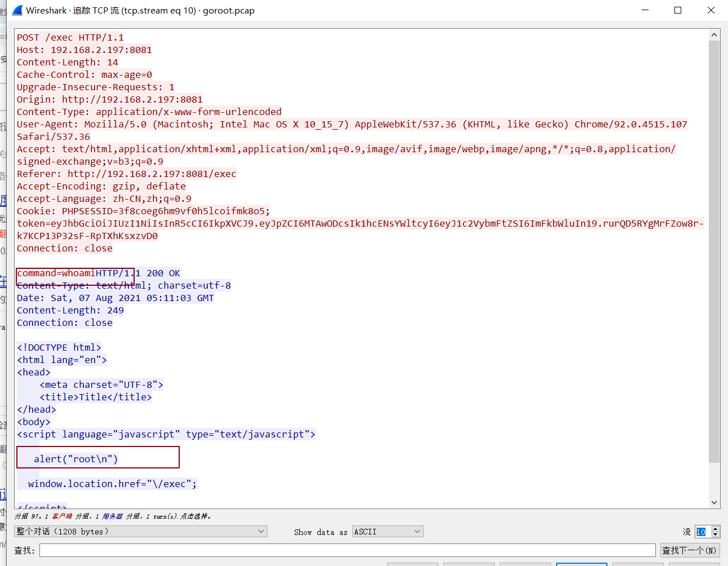Click the 'Accept: text/html' header line
The width and height of the screenshot is (728, 566).
347,149
